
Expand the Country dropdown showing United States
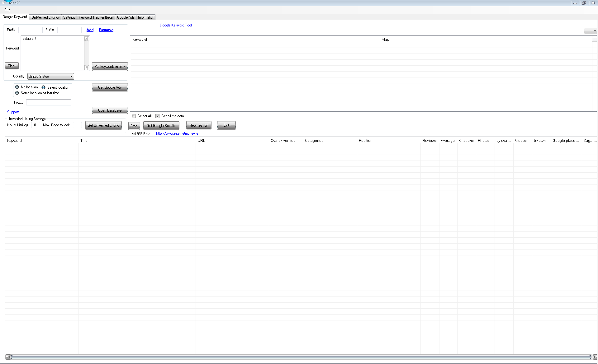(51, 77)
